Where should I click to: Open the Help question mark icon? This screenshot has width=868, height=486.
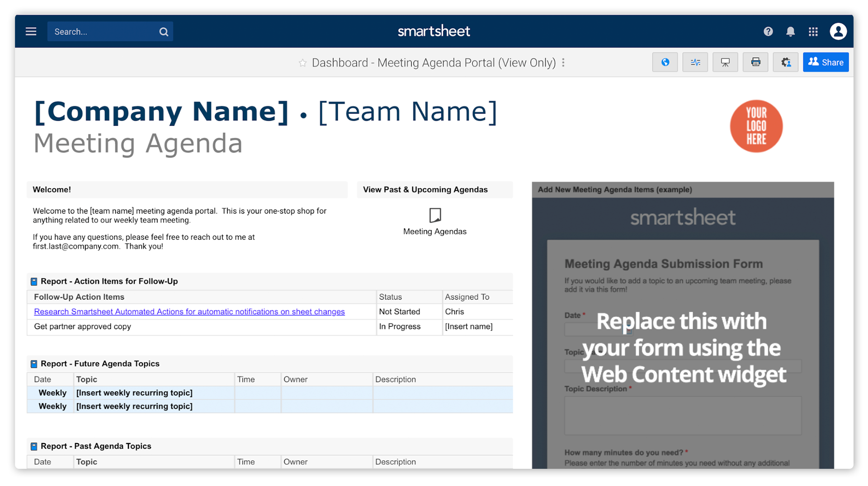(768, 32)
